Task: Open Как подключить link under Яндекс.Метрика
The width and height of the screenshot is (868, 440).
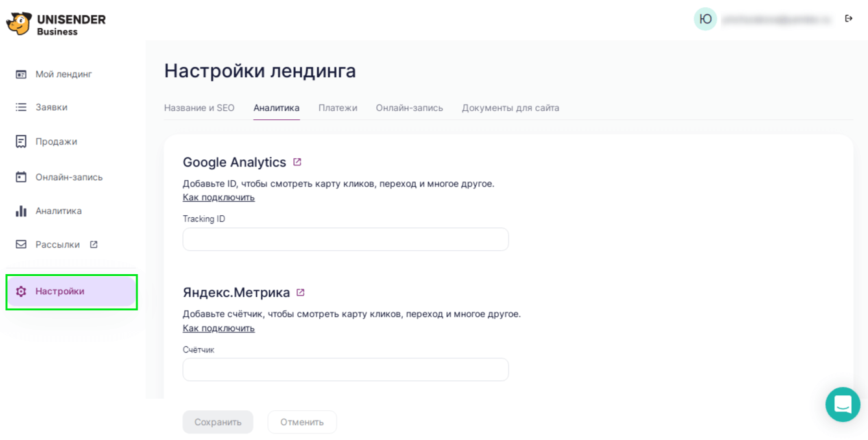Action: pyautogui.click(x=219, y=328)
